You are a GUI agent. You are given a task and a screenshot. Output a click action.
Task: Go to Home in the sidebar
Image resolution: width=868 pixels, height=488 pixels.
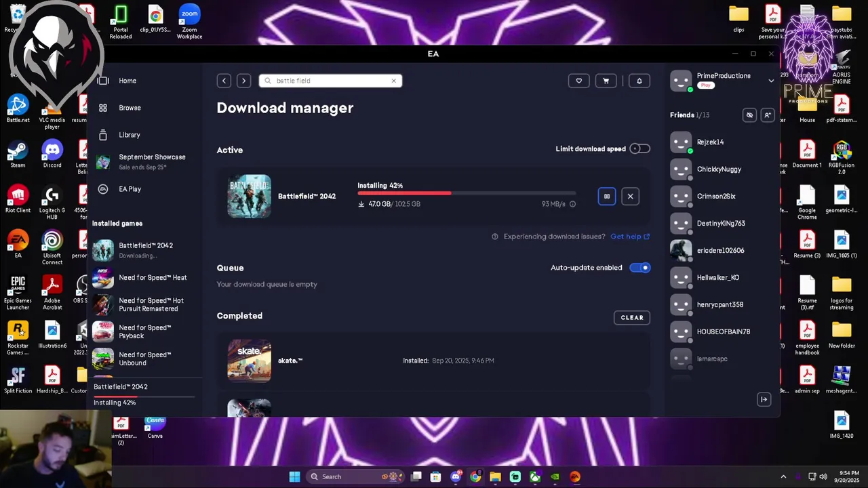(127, 81)
